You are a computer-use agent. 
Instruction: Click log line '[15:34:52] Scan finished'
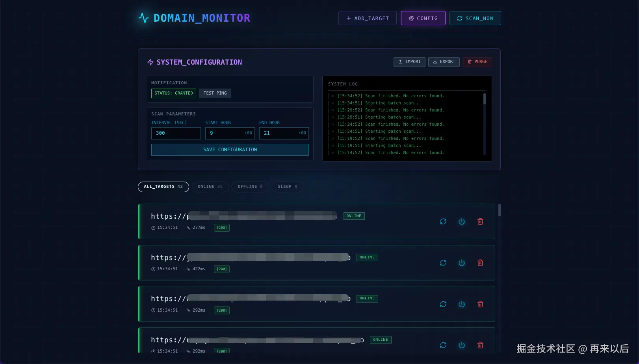click(x=390, y=96)
